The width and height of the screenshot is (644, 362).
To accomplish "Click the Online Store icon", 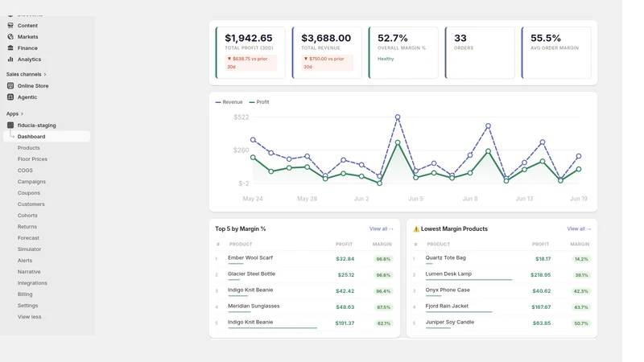I will 10,86.
